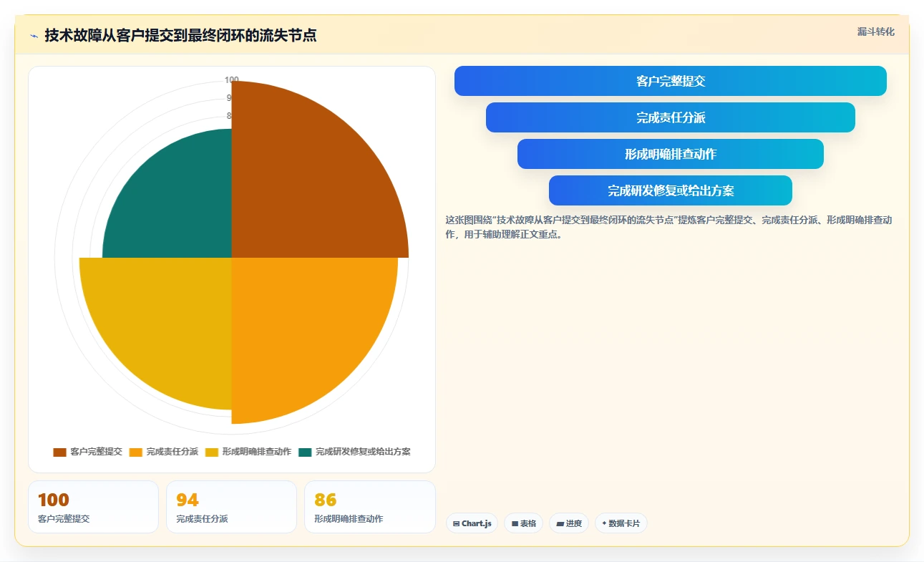Click the 表格 tag chip
This screenshot has width=924, height=562.
(x=524, y=523)
